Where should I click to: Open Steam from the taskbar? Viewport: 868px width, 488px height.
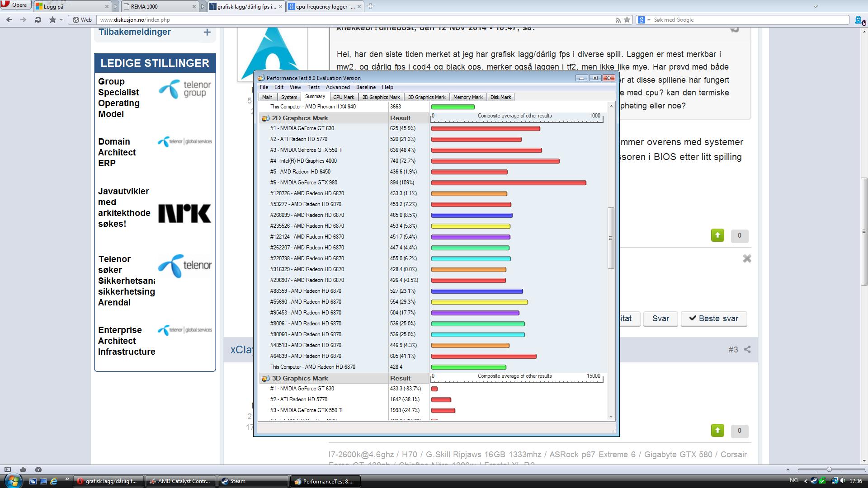(x=253, y=481)
